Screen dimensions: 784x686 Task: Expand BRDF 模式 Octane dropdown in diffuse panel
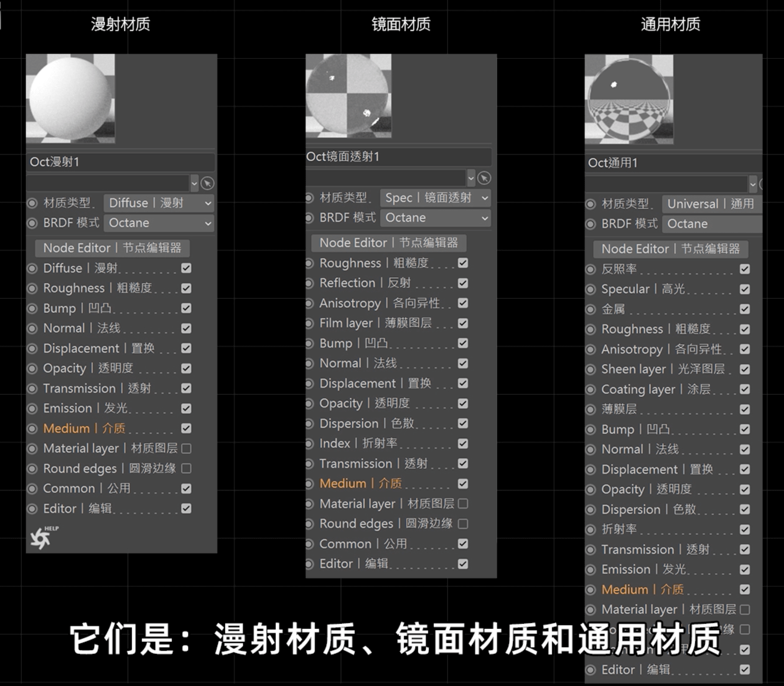[159, 223]
